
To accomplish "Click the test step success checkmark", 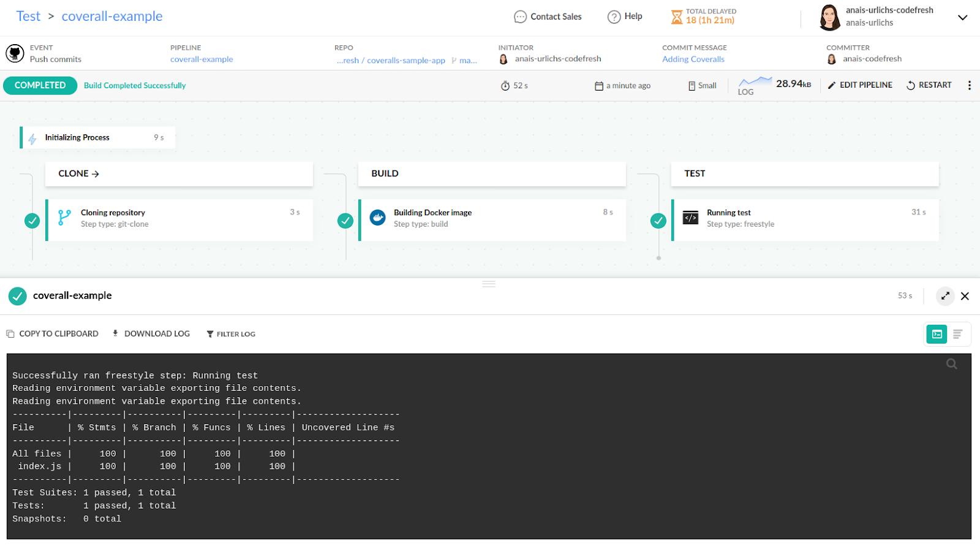I will 658,221.
